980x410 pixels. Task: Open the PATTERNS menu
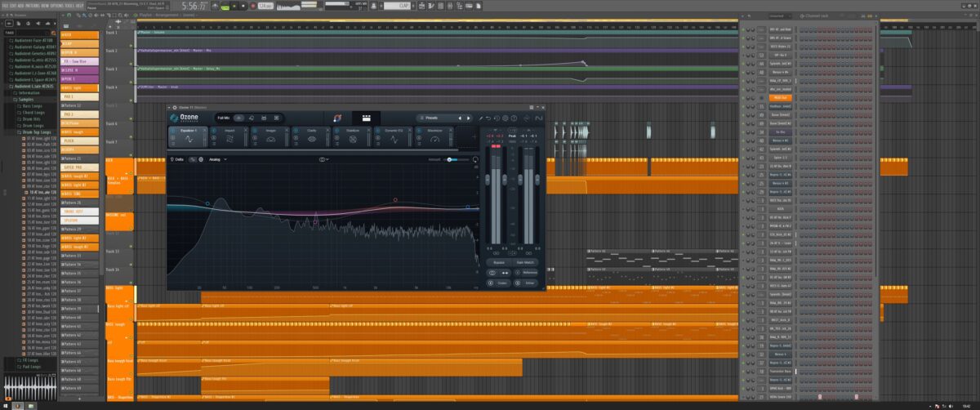tap(33, 6)
